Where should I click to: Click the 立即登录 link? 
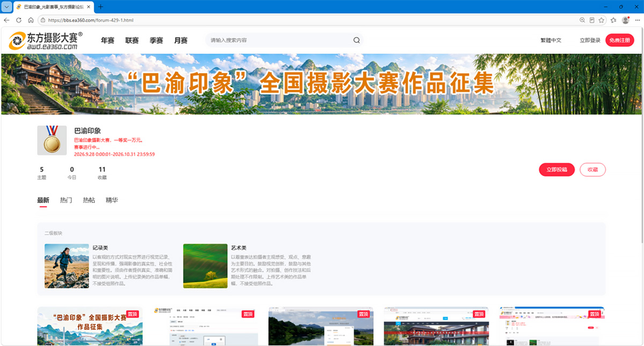pos(590,40)
